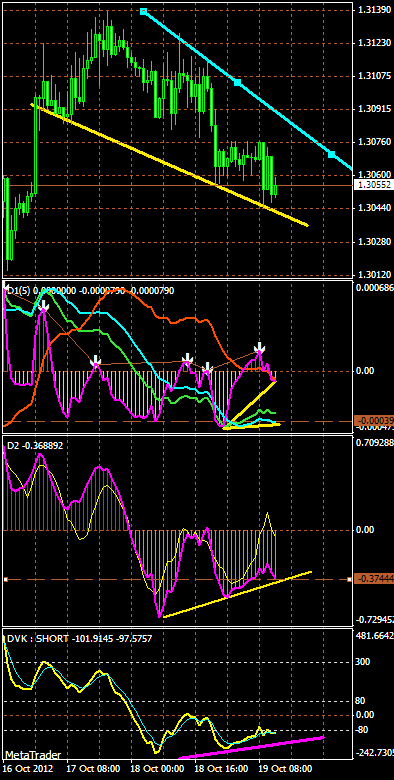The image size is (394, 780).
Task: Select white arrow near D1 zero line, second from left
Action: pyautogui.click(x=97, y=361)
